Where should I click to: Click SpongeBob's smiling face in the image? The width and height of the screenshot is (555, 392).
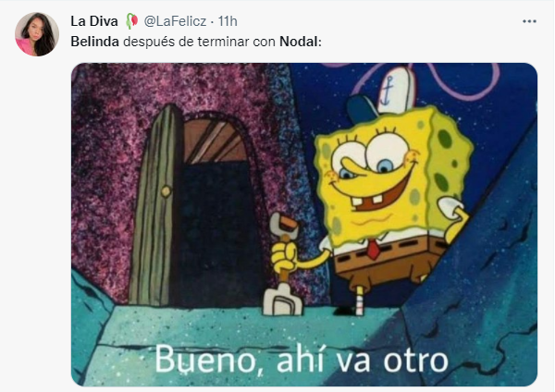point(376,174)
